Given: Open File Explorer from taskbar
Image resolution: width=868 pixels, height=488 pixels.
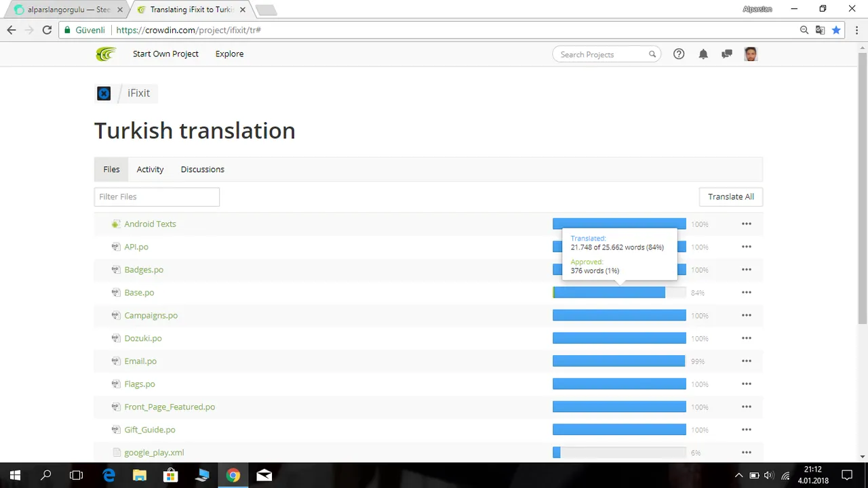Looking at the screenshot, I should click(140, 475).
